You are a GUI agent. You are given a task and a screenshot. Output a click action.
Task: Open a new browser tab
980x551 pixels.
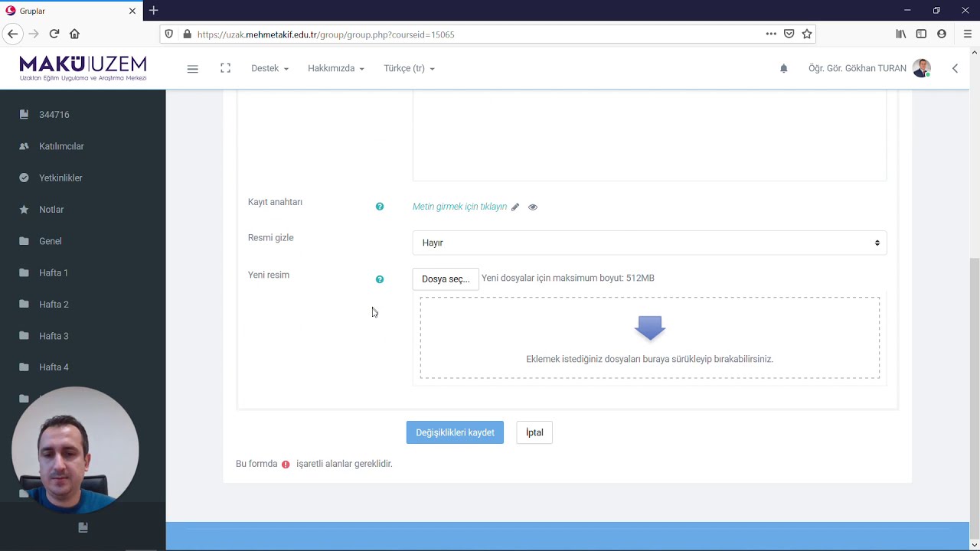[154, 11]
